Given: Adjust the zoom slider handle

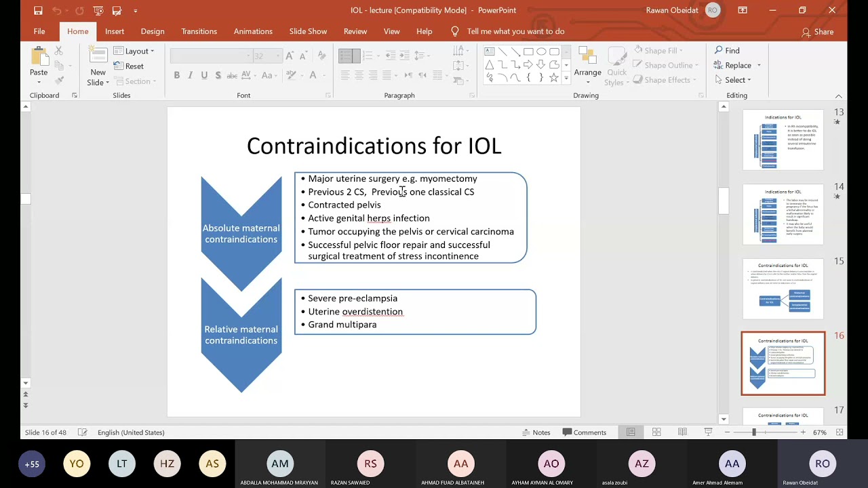Looking at the screenshot, I should click(x=754, y=432).
